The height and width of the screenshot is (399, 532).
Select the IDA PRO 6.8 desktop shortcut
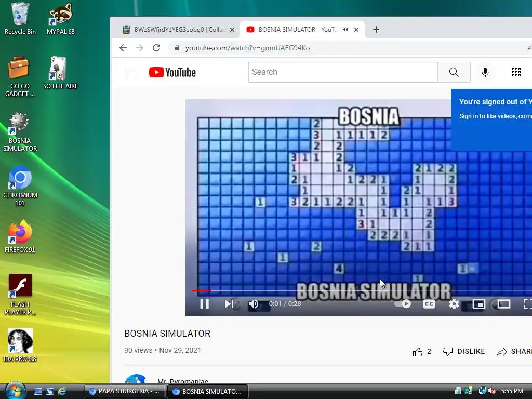[20, 345]
